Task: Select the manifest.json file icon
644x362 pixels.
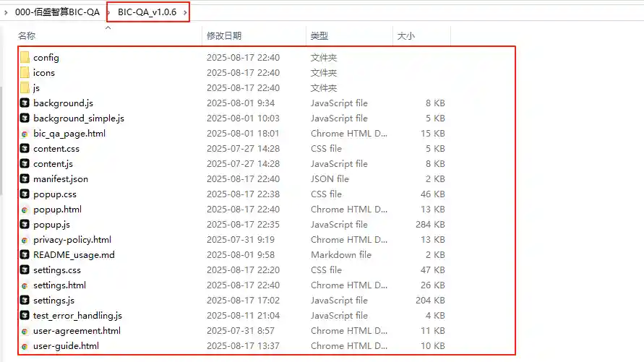Action: (25, 179)
